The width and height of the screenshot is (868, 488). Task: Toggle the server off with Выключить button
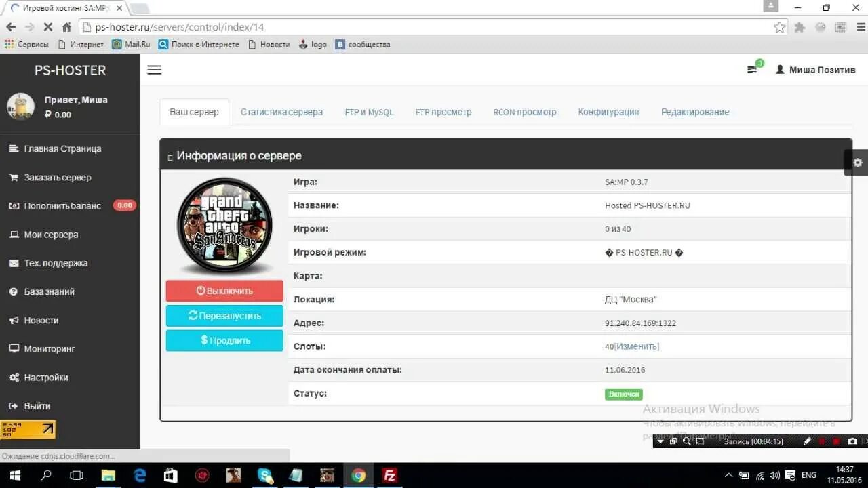[224, 290]
